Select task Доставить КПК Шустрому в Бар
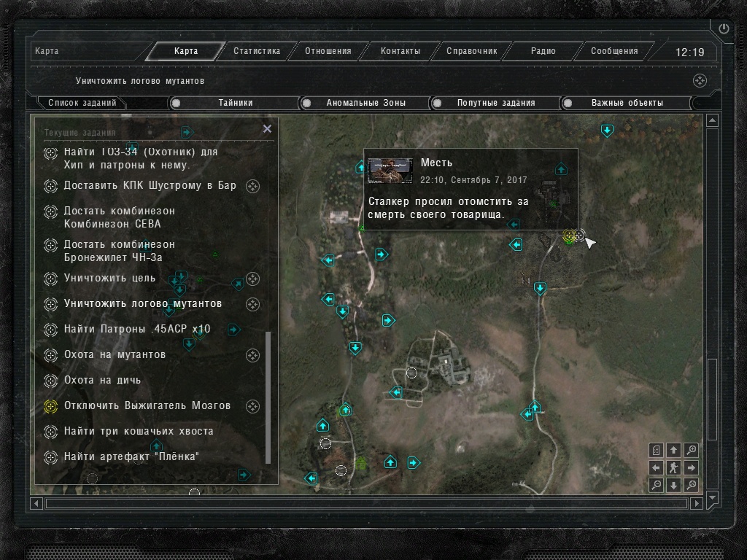This screenshot has height=560, width=747. 150,186
